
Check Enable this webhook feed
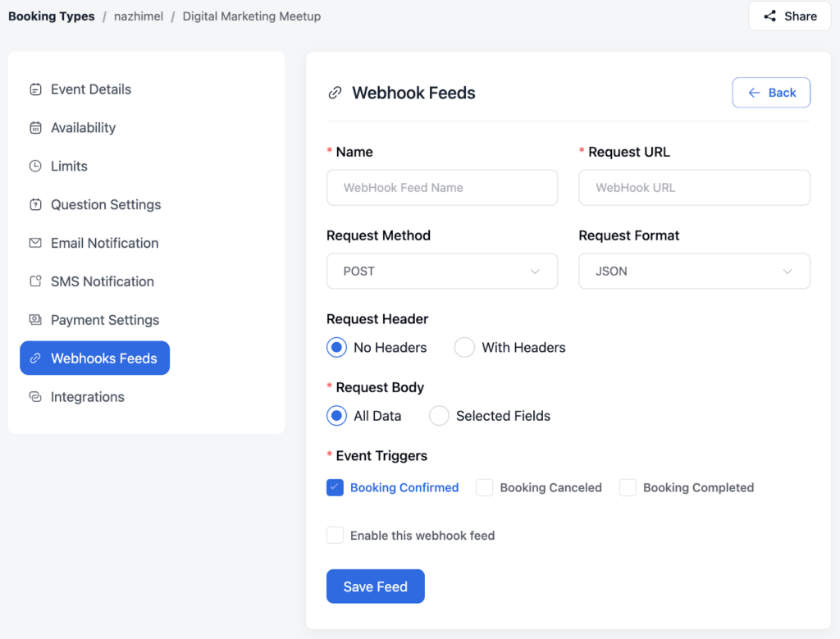coord(335,535)
